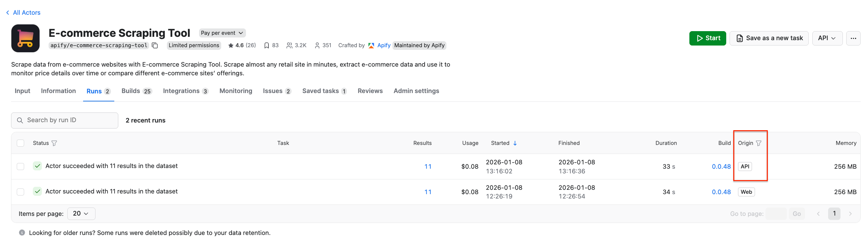The height and width of the screenshot is (241, 868).
Task: Click the star rating 4.6 icon
Action: [x=231, y=46]
